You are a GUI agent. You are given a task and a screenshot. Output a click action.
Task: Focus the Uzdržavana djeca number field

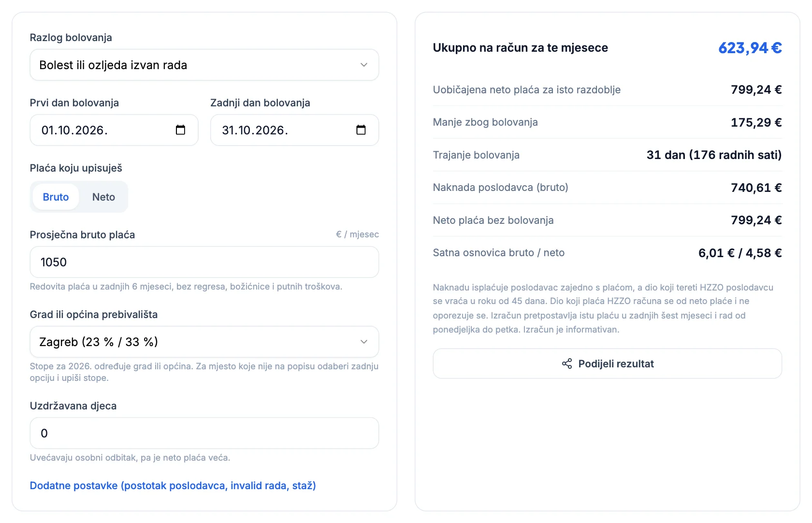pyautogui.click(x=204, y=433)
